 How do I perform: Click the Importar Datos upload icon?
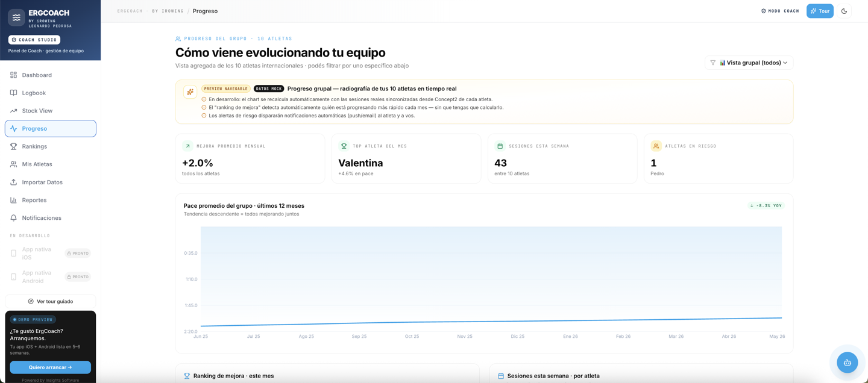pyautogui.click(x=13, y=182)
